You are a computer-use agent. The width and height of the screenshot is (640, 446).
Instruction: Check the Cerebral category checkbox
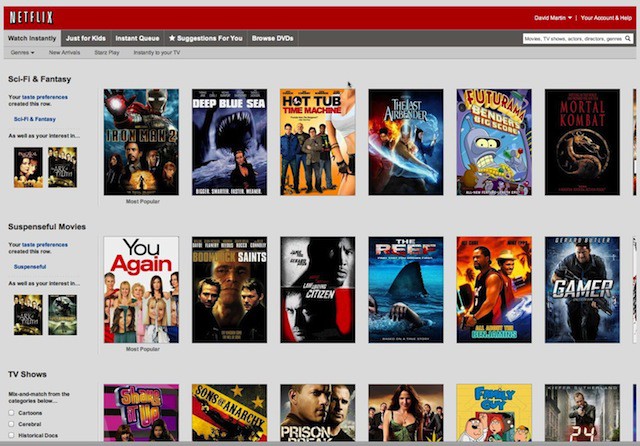point(11,424)
